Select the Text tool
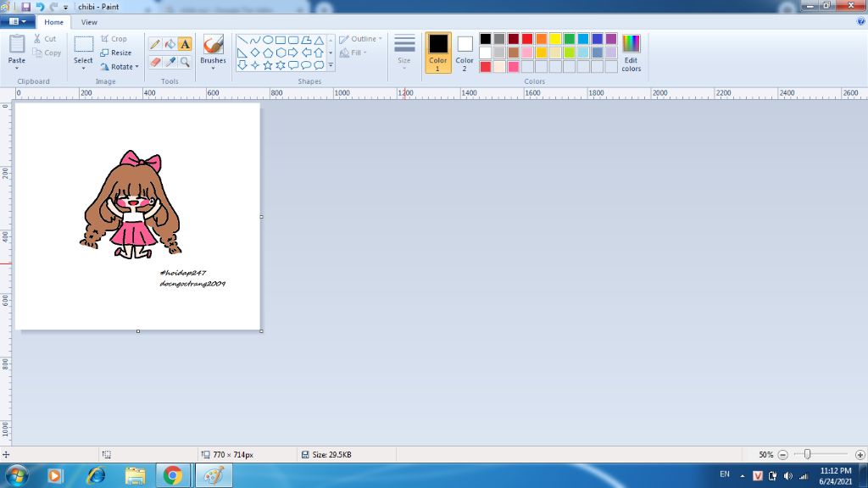The height and width of the screenshot is (488, 868). tap(185, 44)
